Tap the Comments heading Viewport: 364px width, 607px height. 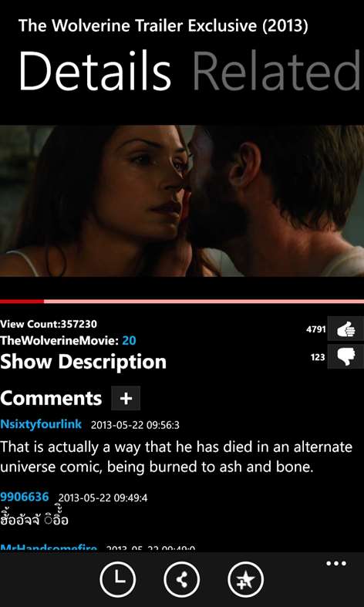point(51,398)
